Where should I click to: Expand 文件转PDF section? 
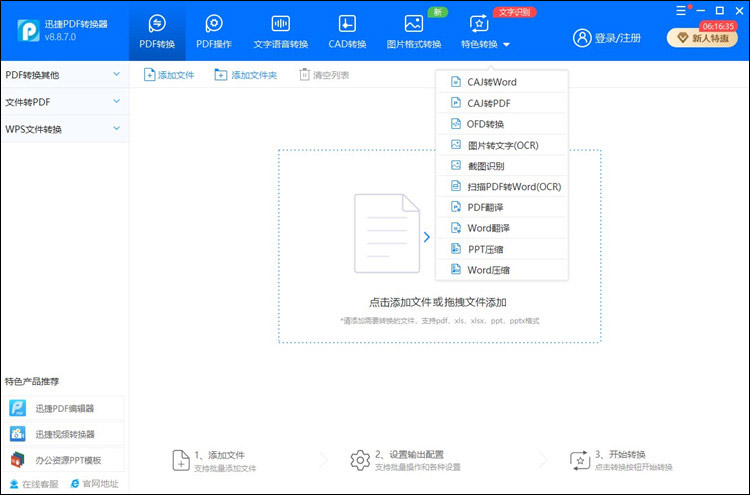(x=65, y=102)
